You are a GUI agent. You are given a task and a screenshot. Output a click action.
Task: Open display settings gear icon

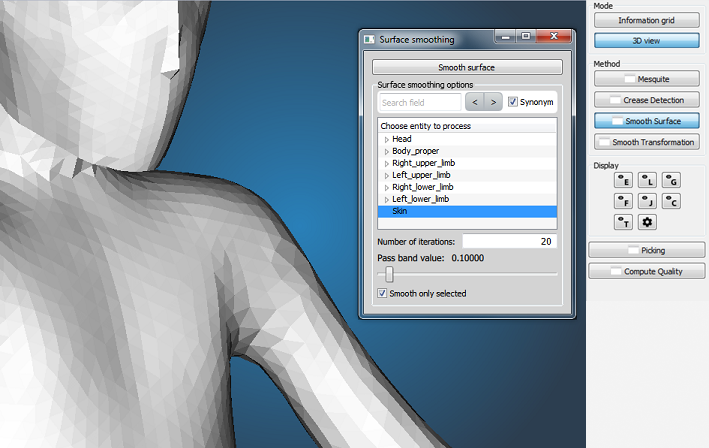(647, 222)
